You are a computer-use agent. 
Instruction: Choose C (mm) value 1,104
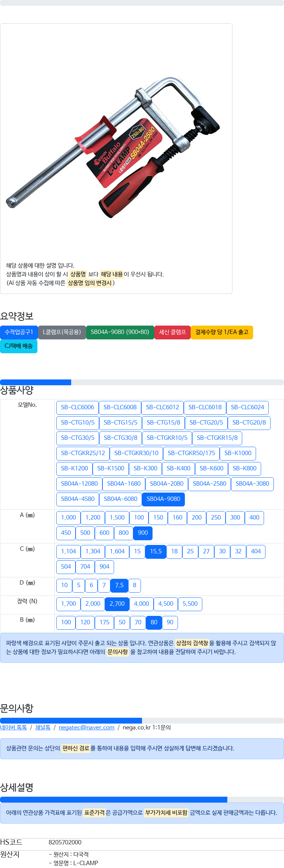pos(69,552)
